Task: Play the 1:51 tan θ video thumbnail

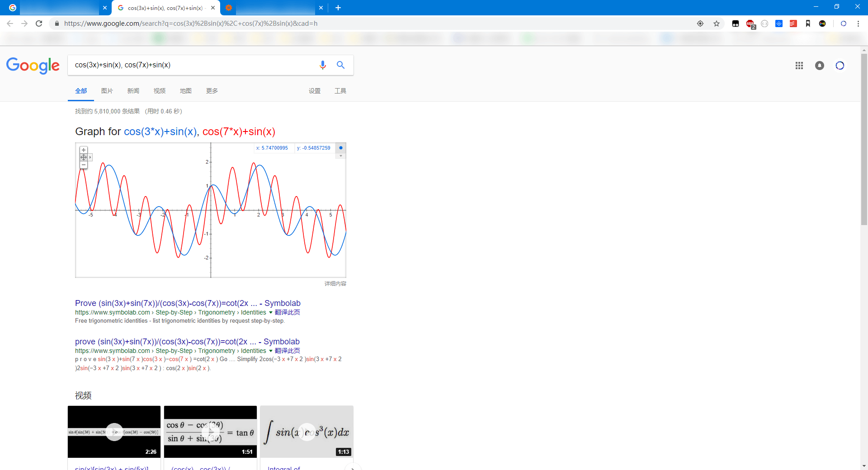Action: [210, 432]
